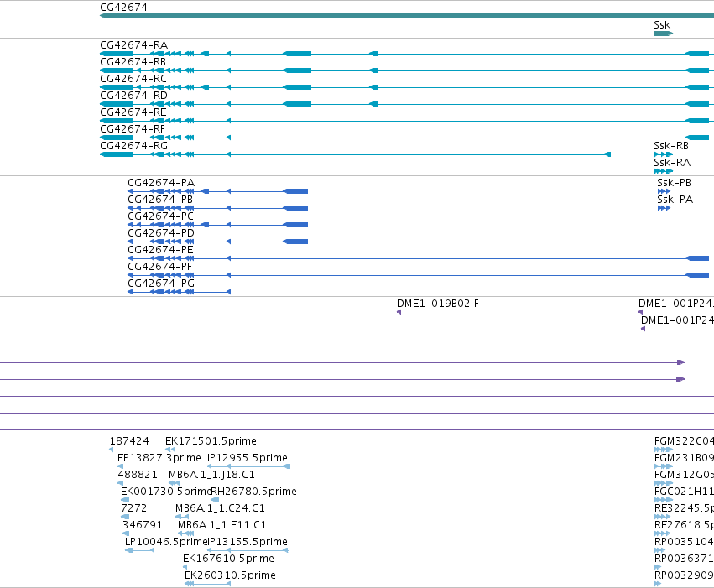Select the CG42674 gene label
The width and height of the screenshot is (714, 588).
123,8
